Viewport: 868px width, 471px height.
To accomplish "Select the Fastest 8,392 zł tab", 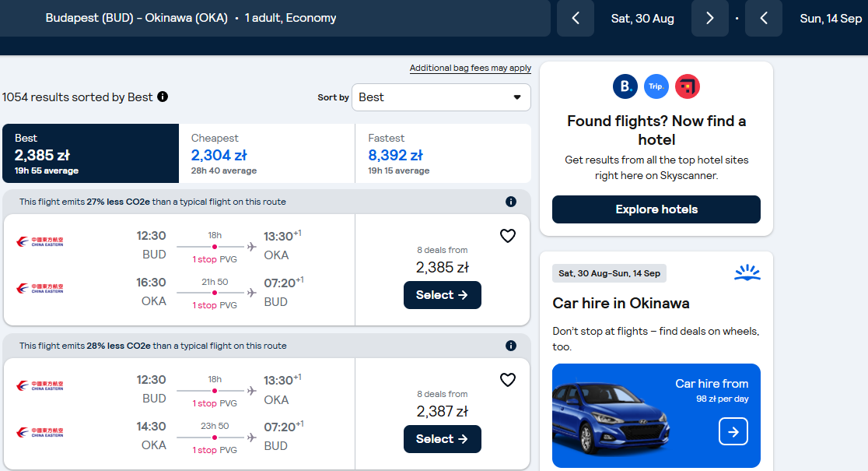I will 443,153.
